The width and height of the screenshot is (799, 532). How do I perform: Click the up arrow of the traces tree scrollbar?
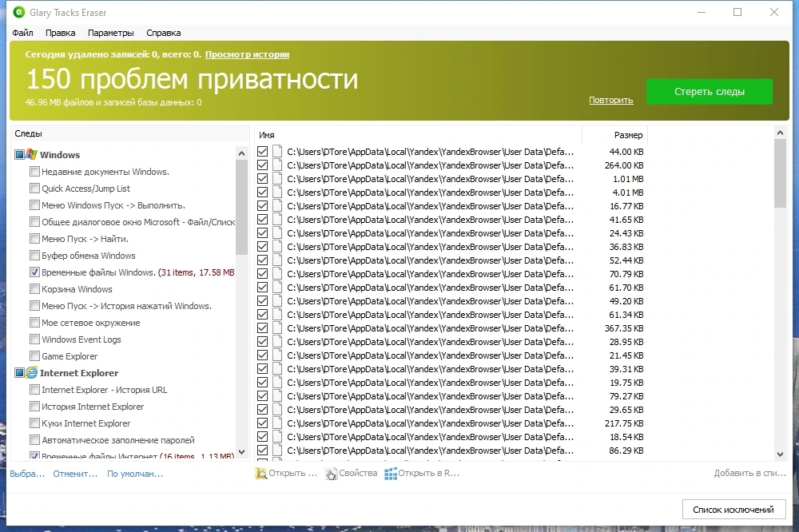click(241, 153)
